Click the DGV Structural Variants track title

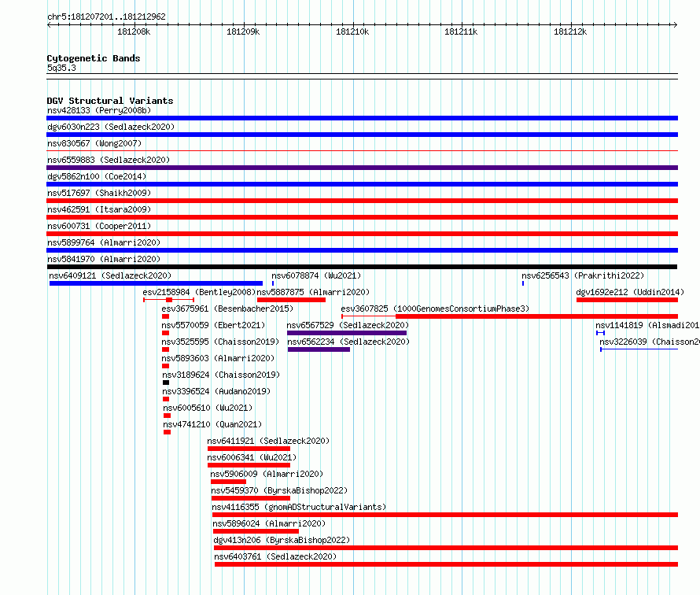coord(110,101)
